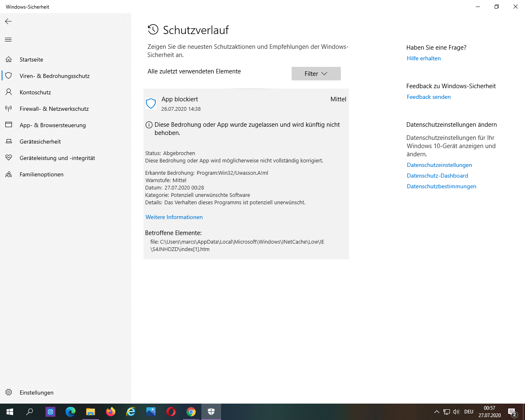This screenshot has height=420, width=525.
Task: Open the Instagram app in taskbar
Action: 50,412
